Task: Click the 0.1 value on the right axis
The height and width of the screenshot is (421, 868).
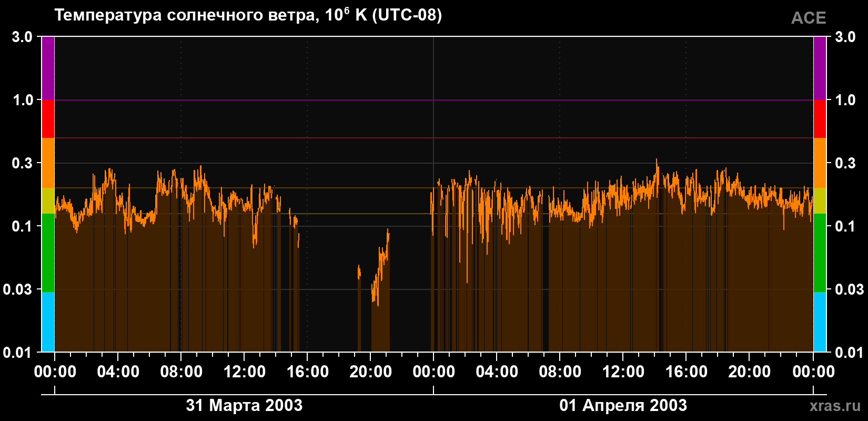Action: tap(845, 226)
